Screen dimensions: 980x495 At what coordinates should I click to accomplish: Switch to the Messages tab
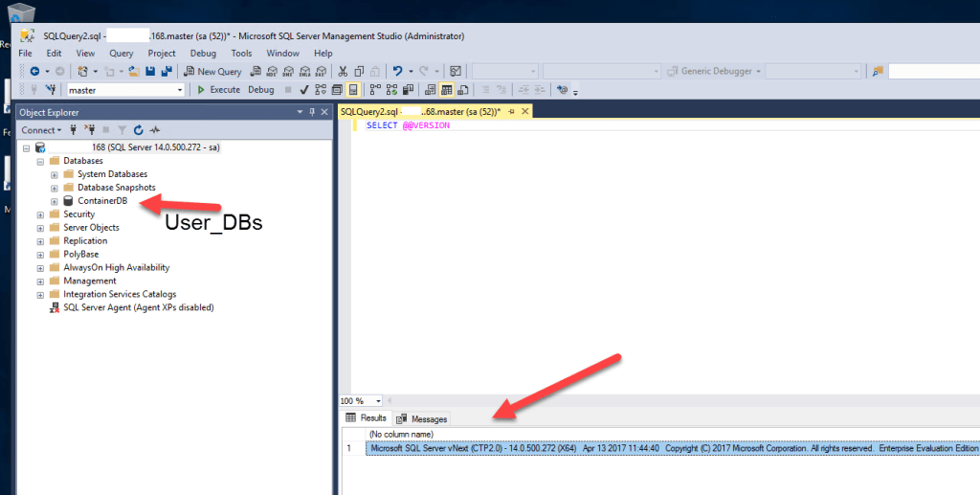[422, 418]
